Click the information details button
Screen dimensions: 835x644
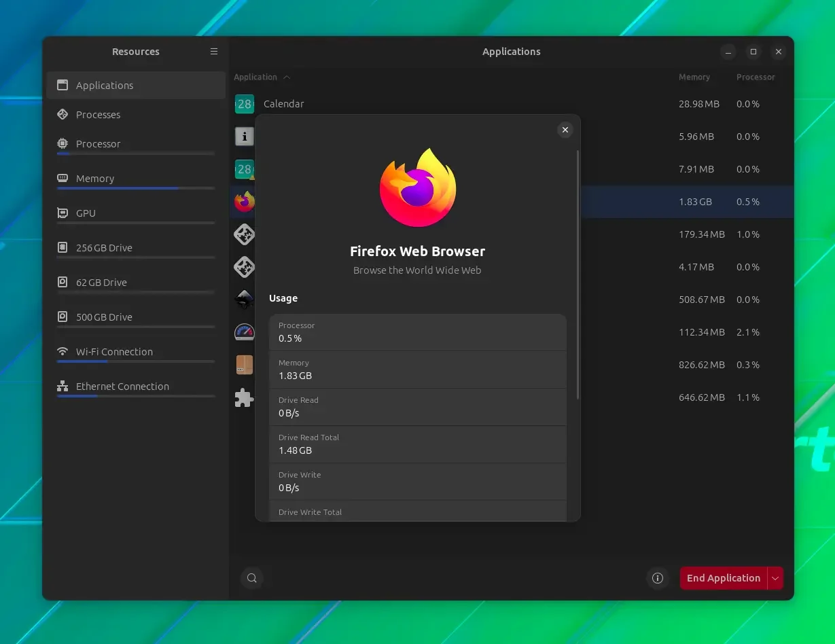coord(657,578)
